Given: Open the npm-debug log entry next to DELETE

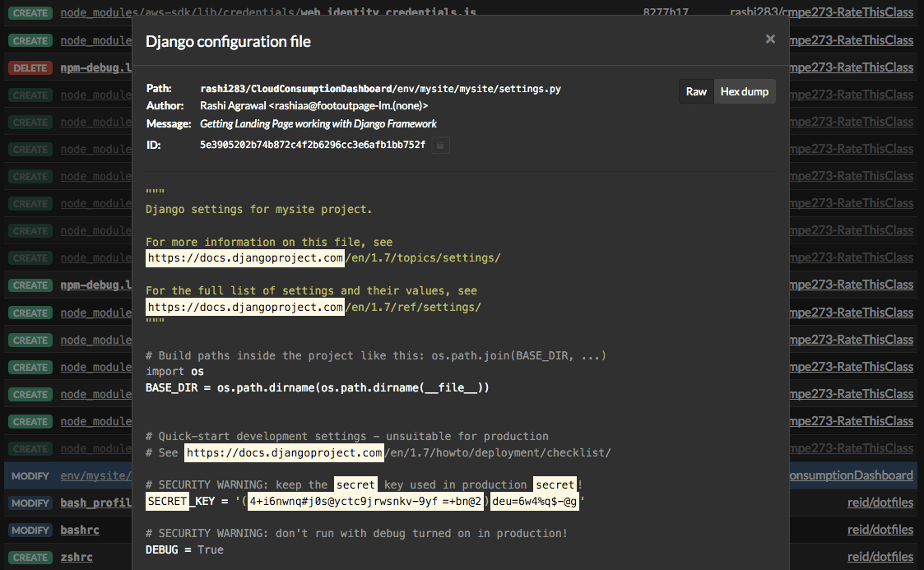Looking at the screenshot, I should click(95, 67).
